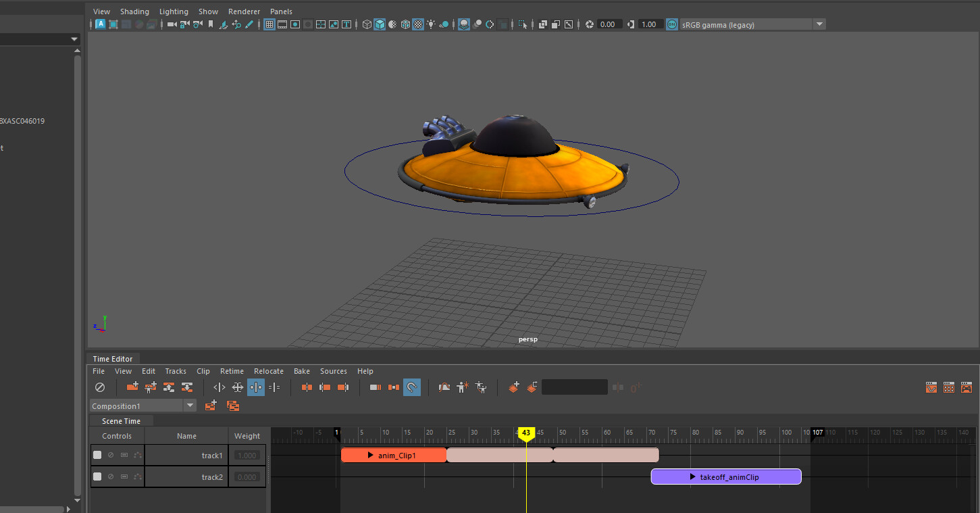
Task: Toggle ghosting control on track2
Action: click(138, 477)
